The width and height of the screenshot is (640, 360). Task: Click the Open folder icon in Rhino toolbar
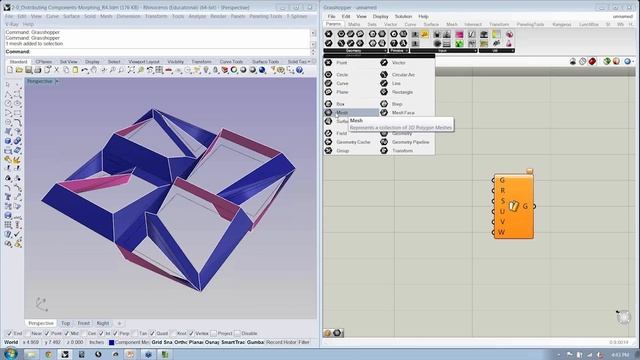[x=19, y=70]
